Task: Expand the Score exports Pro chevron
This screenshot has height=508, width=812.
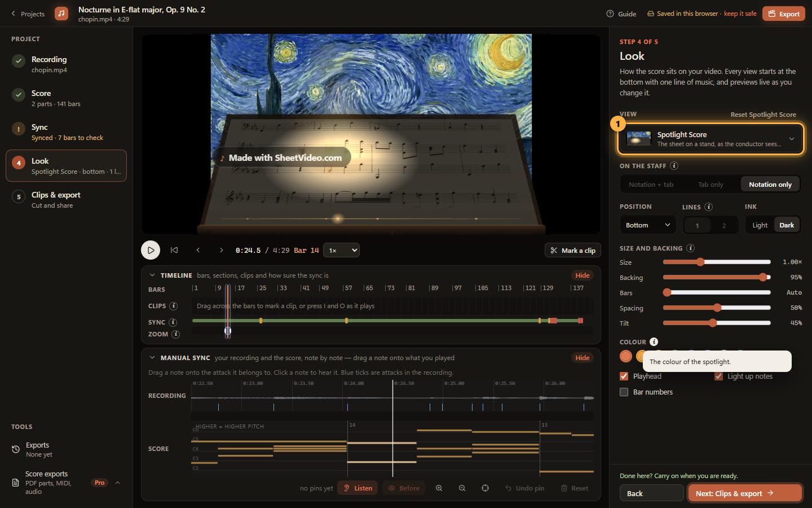Action: point(117,483)
